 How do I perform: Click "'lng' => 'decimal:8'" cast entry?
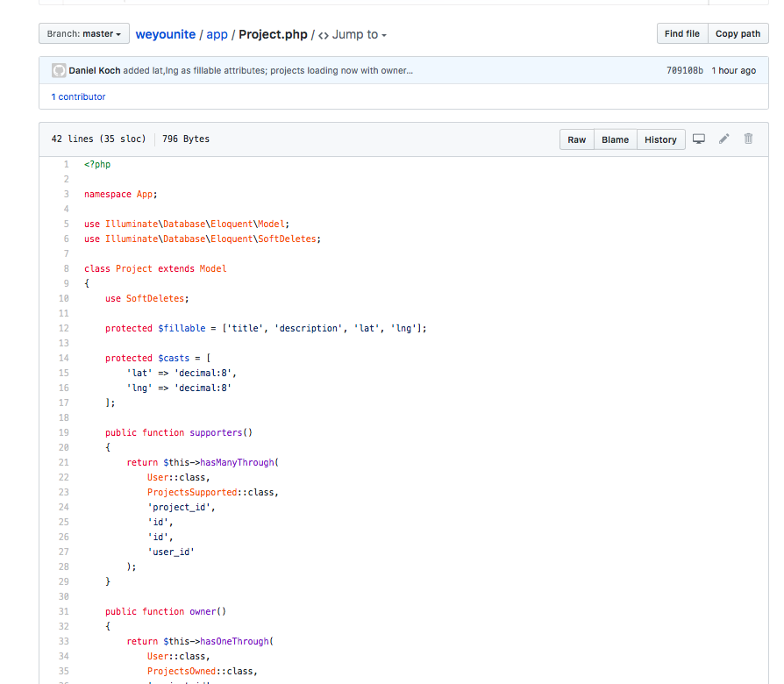pos(179,388)
